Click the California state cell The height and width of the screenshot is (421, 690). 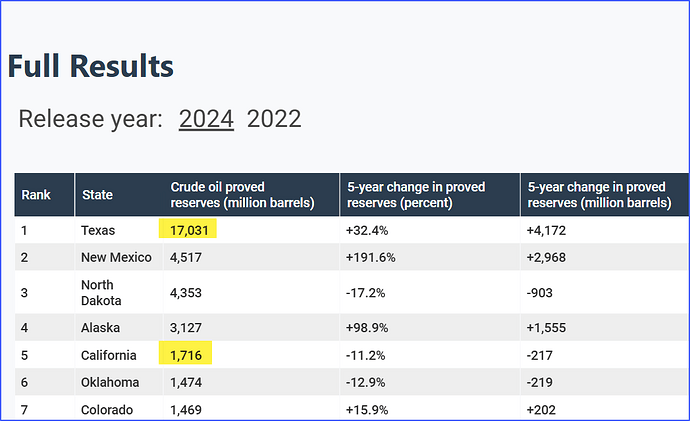click(x=109, y=354)
